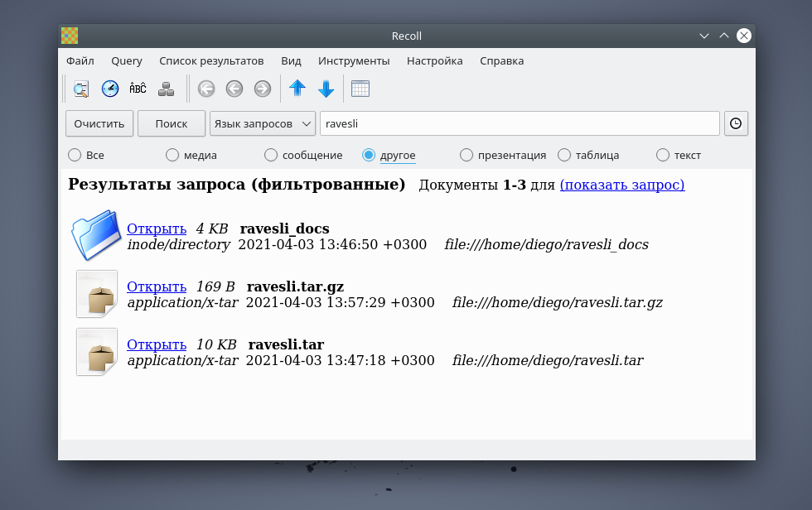
Task: Sort results with the down arrow
Action: click(326, 89)
